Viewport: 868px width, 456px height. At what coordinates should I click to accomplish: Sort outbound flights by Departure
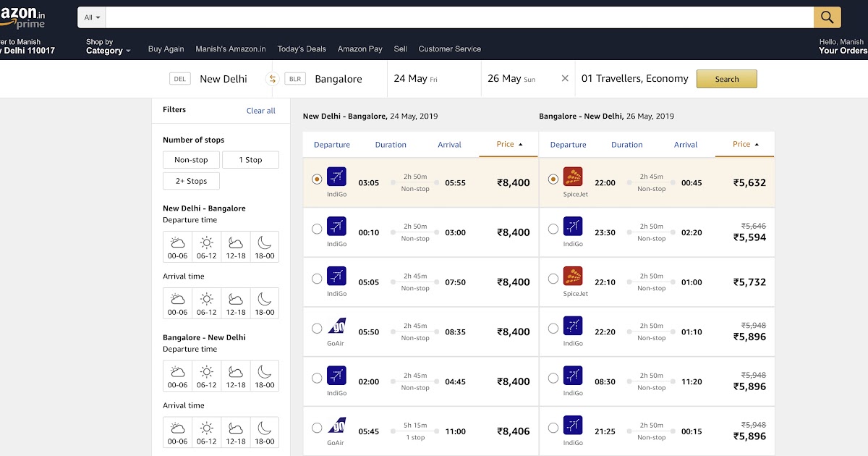click(x=332, y=145)
